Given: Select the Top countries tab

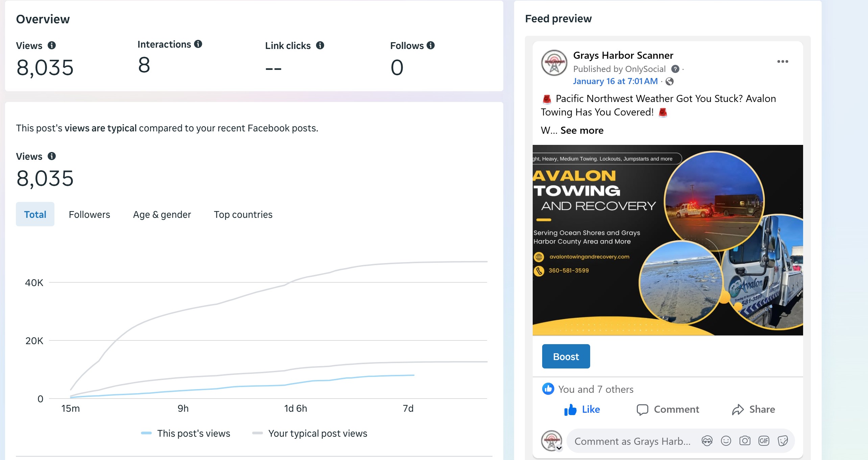Looking at the screenshot, I should click(243, 214).
